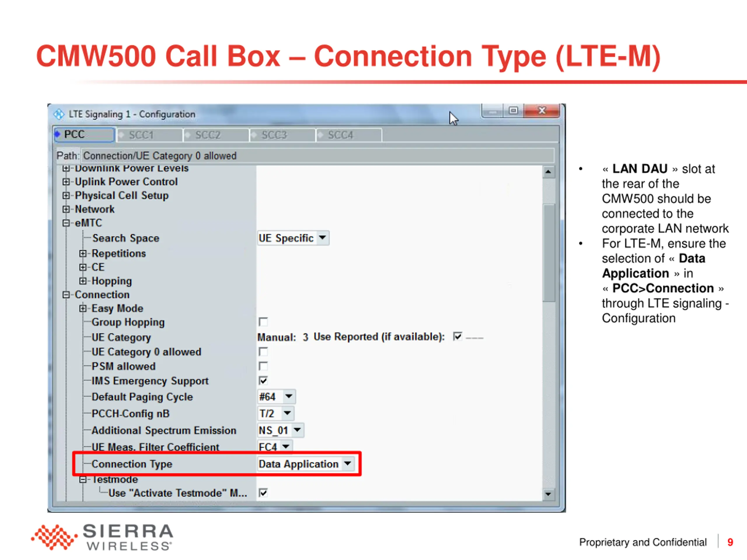
Task: Open UE Meas. Filter Coefficient FC4 dropdown
Action: click(x=275, y=446)
